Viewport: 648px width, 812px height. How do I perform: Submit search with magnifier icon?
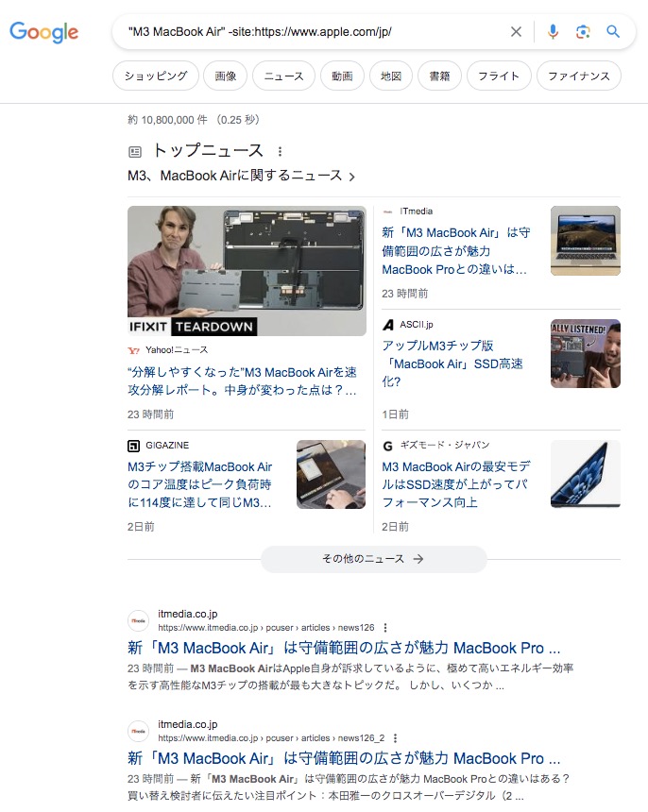pos(613,31)
